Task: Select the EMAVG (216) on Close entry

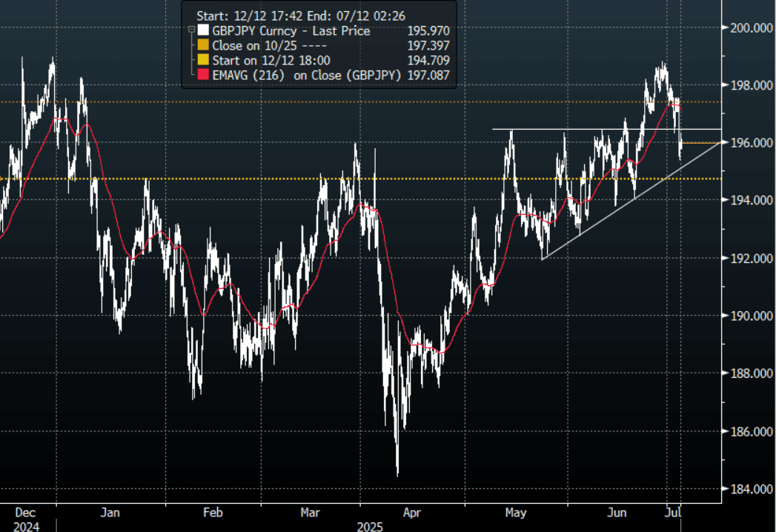Action: (308, 76)
